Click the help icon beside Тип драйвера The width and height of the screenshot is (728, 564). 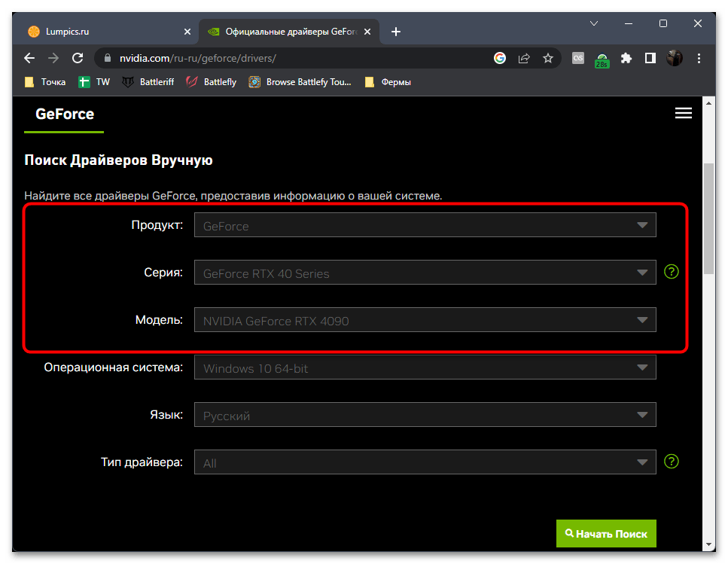[x=672, y=461]
